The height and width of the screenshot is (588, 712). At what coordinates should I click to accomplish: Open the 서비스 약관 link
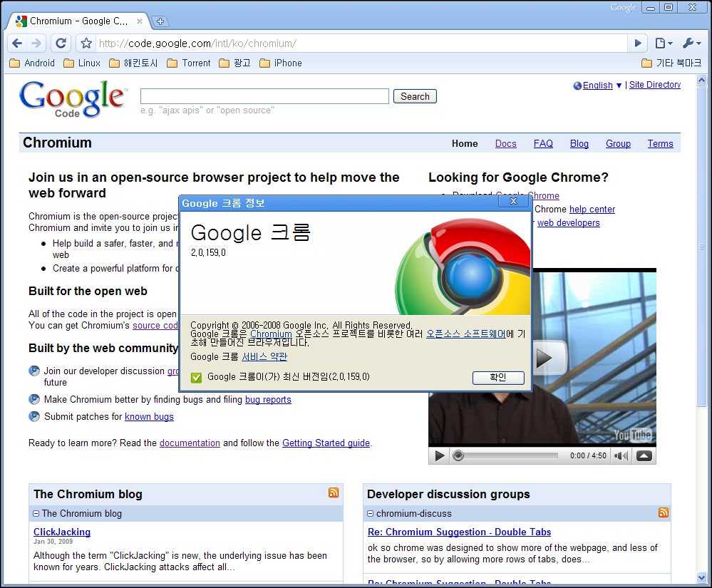point(264,357)
